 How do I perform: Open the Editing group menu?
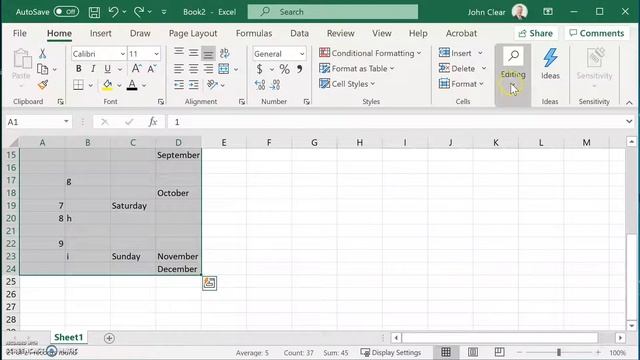point(513,75)
